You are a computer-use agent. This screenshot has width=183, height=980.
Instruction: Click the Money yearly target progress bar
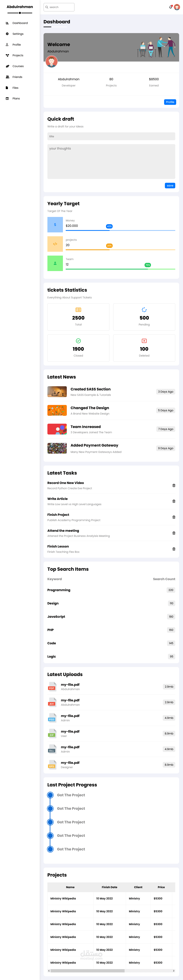pyautogui.click(x=120, y=231)
